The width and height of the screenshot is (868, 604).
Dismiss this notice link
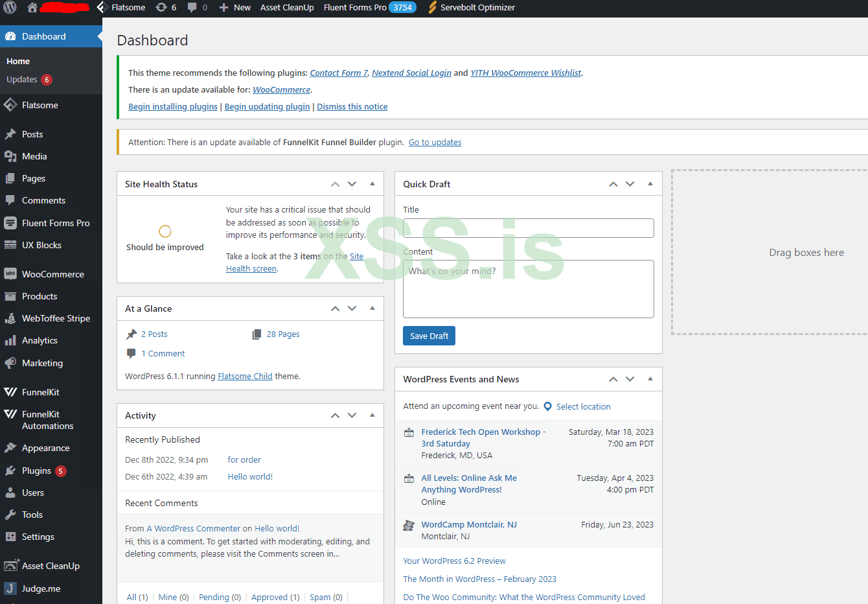tap(352, 107)
